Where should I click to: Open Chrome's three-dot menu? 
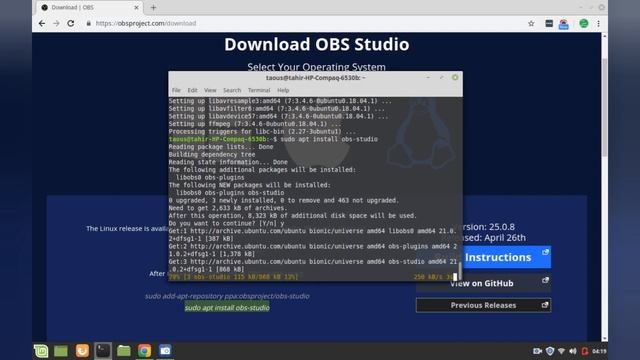click(598, 24)
